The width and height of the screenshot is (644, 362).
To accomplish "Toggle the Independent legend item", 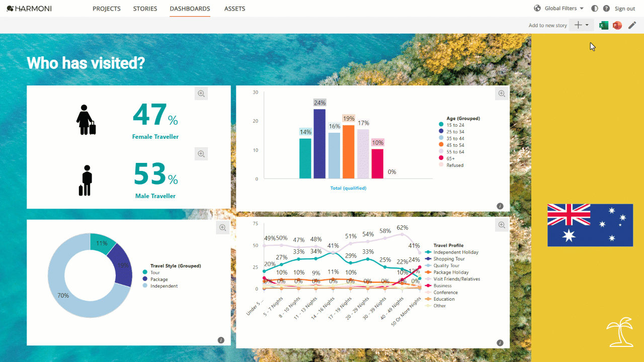I will [160, 286].
